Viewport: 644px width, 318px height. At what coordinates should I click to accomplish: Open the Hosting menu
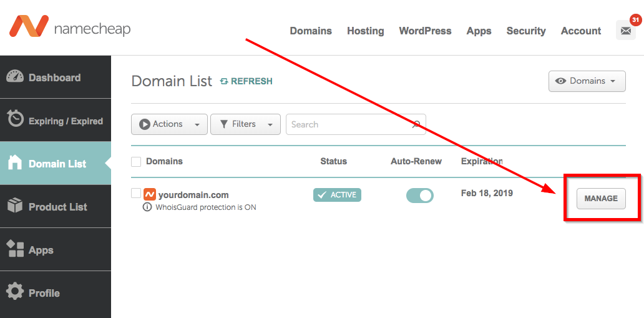click(365, 31)
